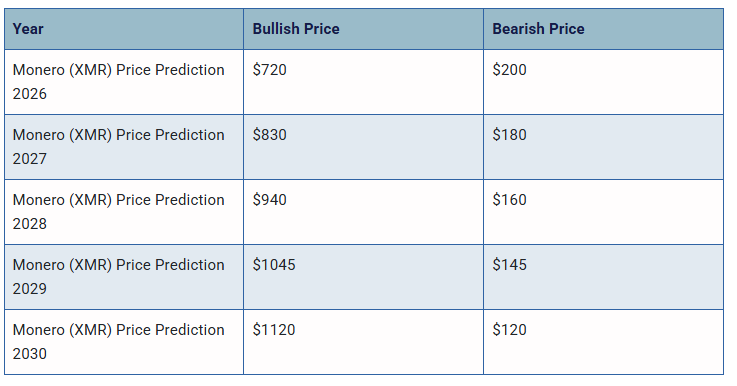This screenshot has width=737, height=386.
Task: Select the Monero Price Prediction 2027 cell
Action: 124,147
